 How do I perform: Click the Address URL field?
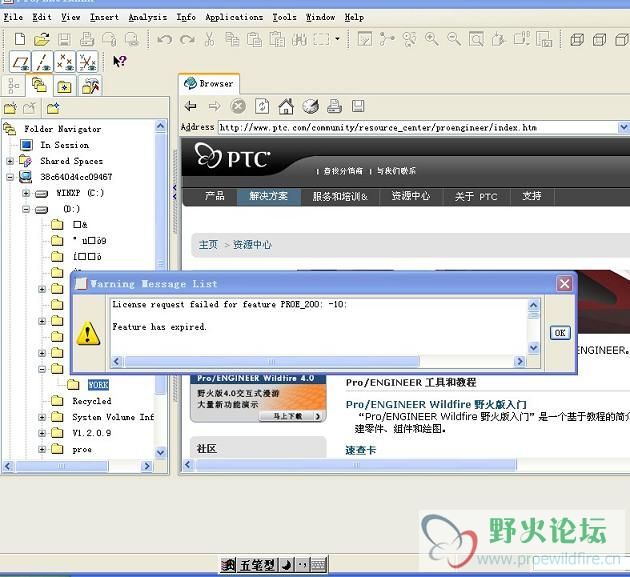(418, 127)
